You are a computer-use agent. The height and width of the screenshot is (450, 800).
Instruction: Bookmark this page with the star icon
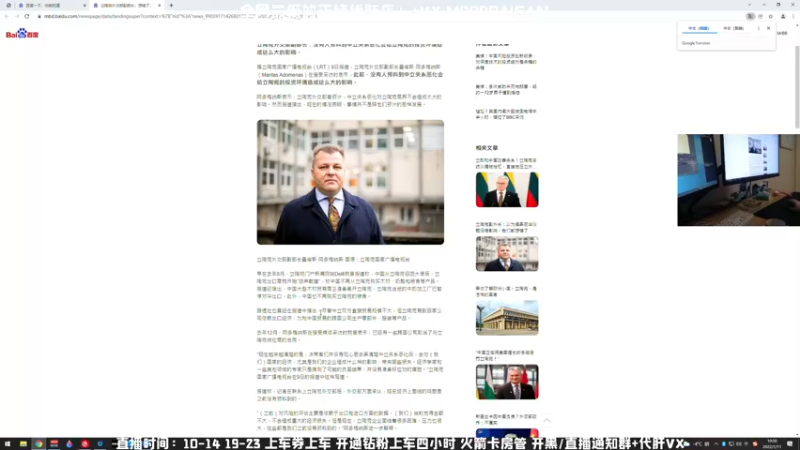click(770, 16)
